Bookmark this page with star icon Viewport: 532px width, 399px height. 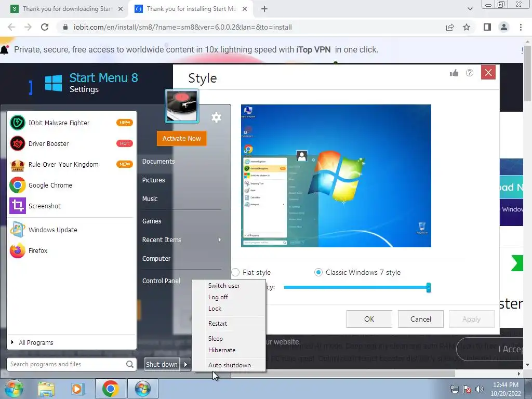[x=467, y=27]
